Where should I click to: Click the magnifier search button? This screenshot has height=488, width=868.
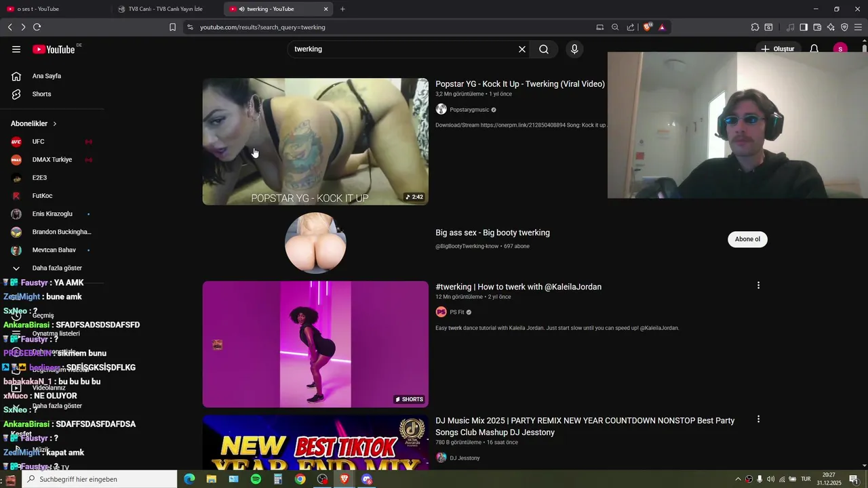[544, 49]
